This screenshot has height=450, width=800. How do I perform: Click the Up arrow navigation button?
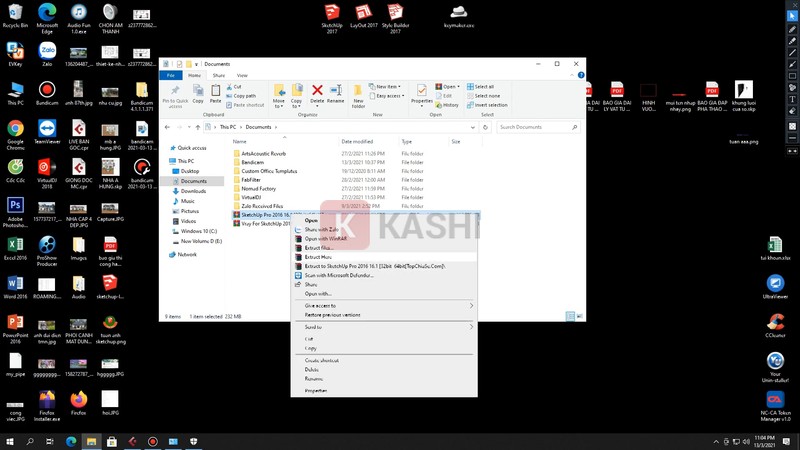tap(195, 127)
